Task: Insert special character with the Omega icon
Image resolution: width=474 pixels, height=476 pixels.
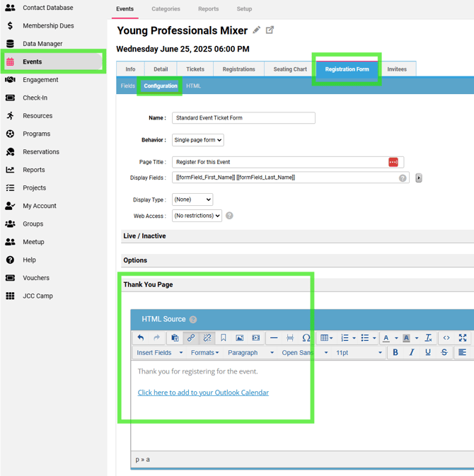Action: pyautogui.click(x=306, y=338)
